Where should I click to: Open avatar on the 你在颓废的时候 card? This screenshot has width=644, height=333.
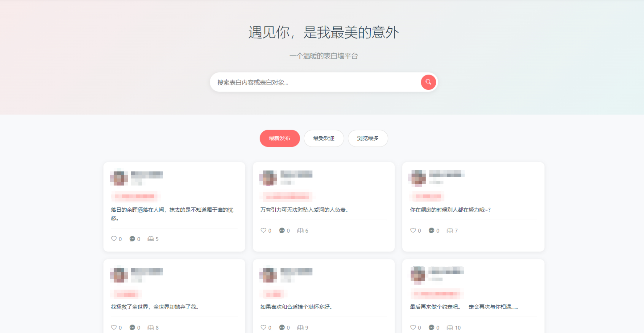[418, 178]
